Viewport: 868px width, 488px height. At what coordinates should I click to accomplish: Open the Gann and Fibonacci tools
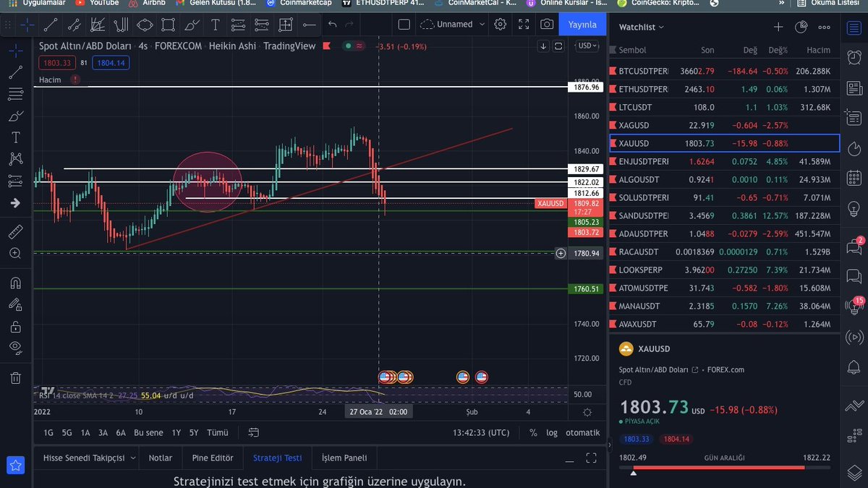[x=98, y=25]
